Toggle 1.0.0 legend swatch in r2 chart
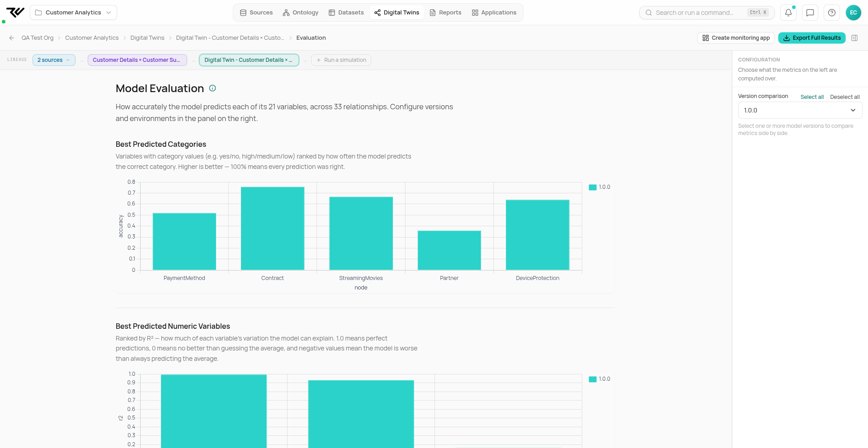Screen dimensions: 868x448 [592, 379]
